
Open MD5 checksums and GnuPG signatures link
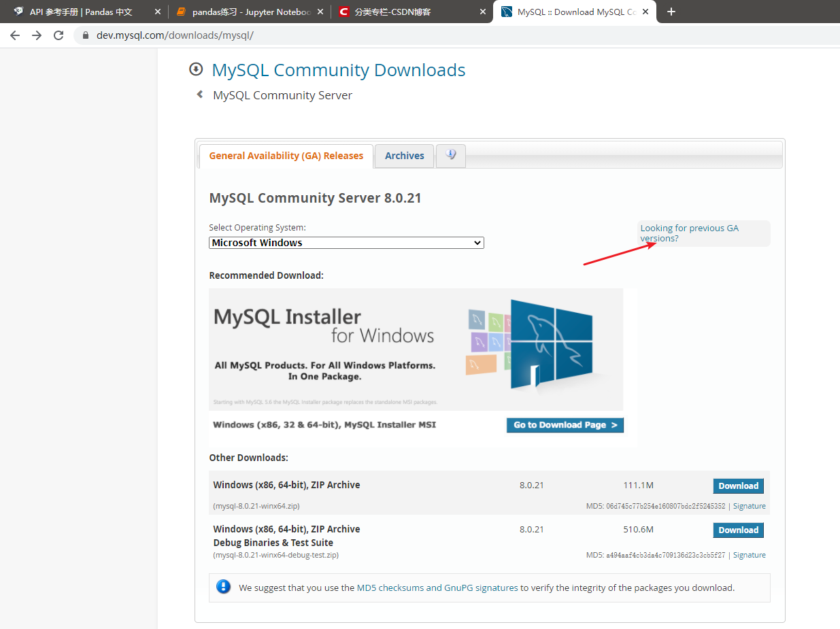tap(437, 588)
